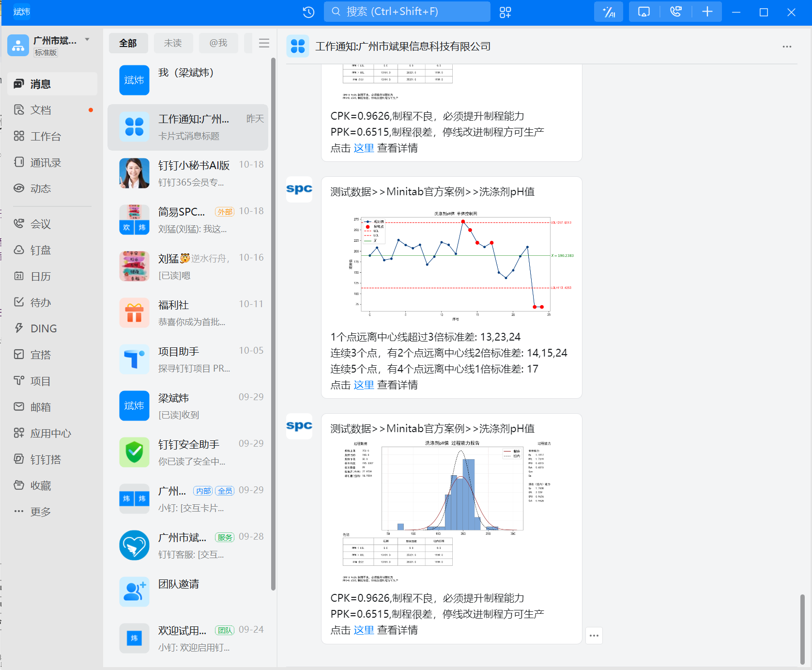Open 钉钉搭 in the sidebar

click(x=52, y=459)
